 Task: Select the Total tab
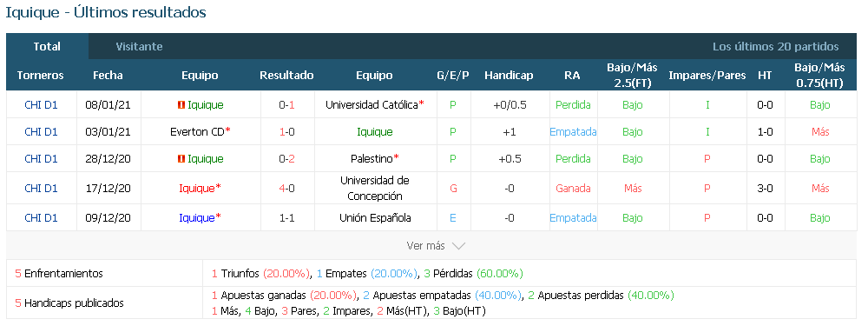tap(47, 47)
